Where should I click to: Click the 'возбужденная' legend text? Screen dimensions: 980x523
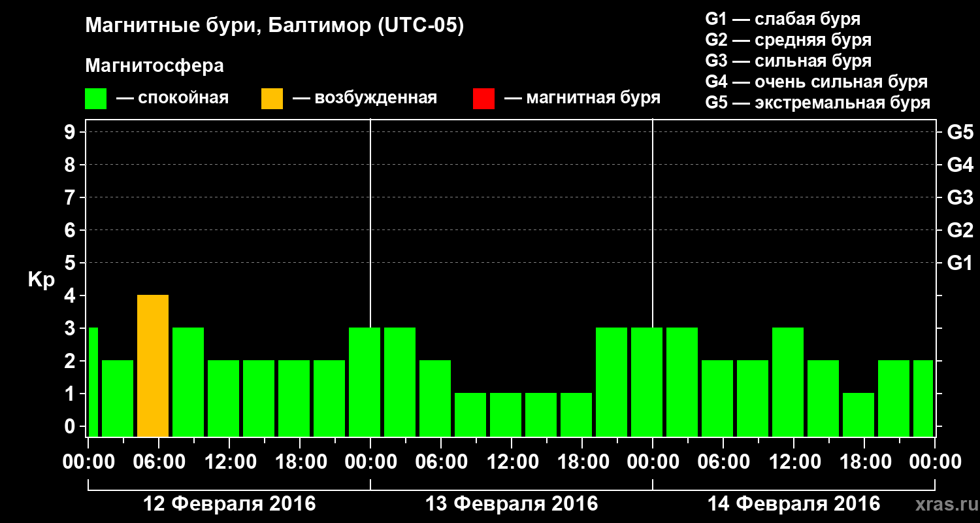376,99
